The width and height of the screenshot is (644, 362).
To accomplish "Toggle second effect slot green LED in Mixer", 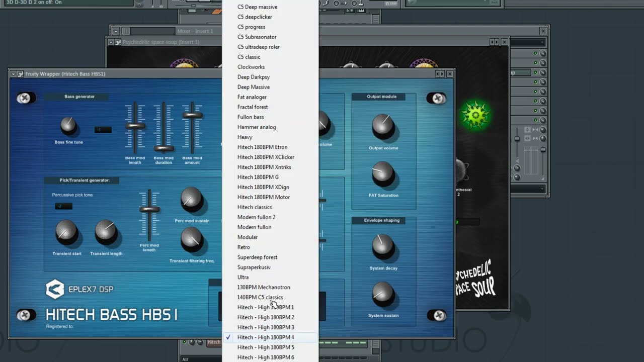I will [x=536, y=63].
